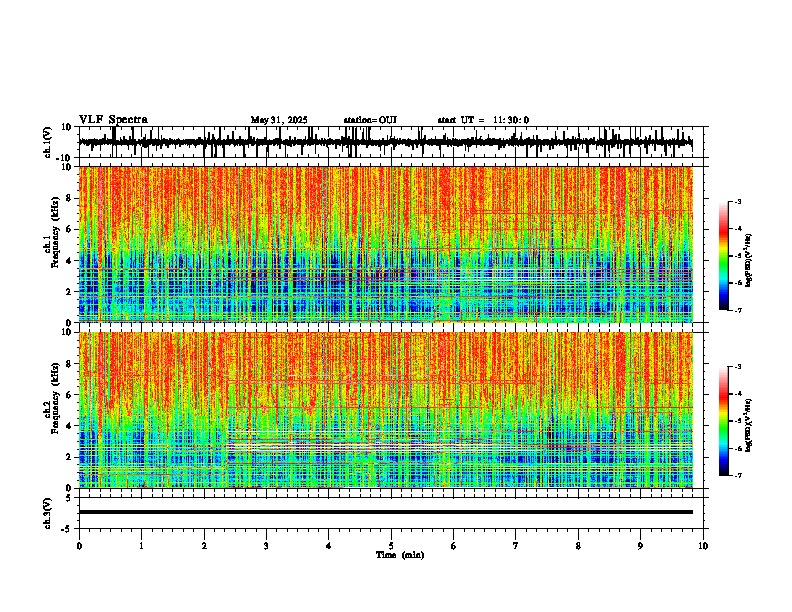Click the 'station=OUJ' label

pos(370,120)
